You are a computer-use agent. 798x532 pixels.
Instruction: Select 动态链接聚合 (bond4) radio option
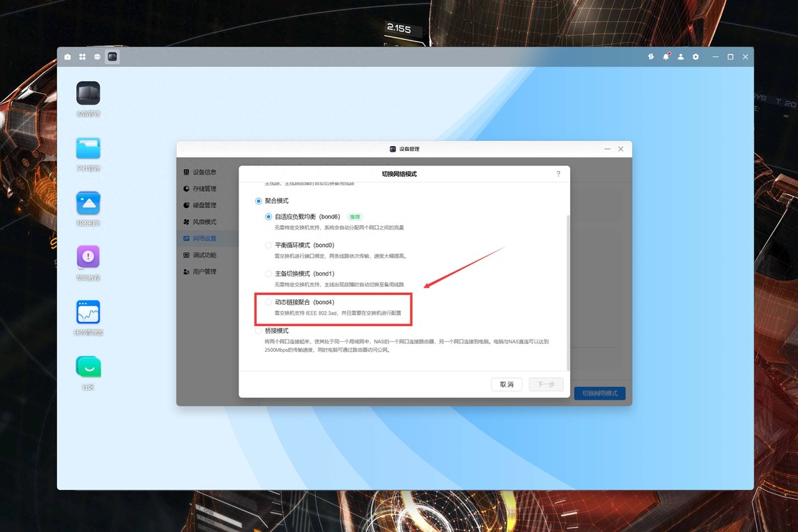[269, 302]
